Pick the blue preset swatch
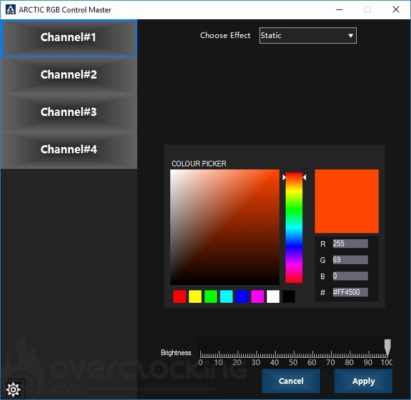Image resolution: width=411 pixels, height=400 pixels. pyautogui.click(x=242, y=296)
